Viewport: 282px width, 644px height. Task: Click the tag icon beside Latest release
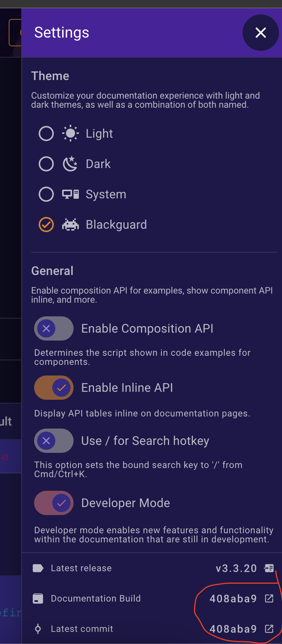38,568
